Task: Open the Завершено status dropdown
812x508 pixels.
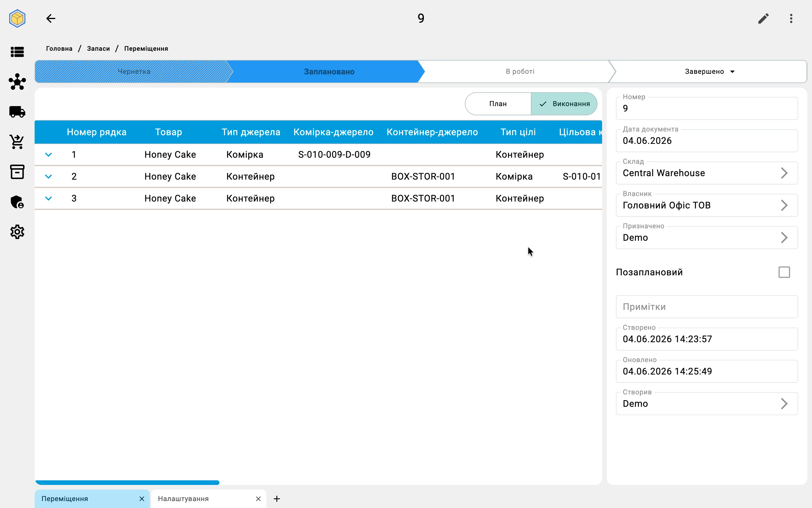Action: [710, 72]
